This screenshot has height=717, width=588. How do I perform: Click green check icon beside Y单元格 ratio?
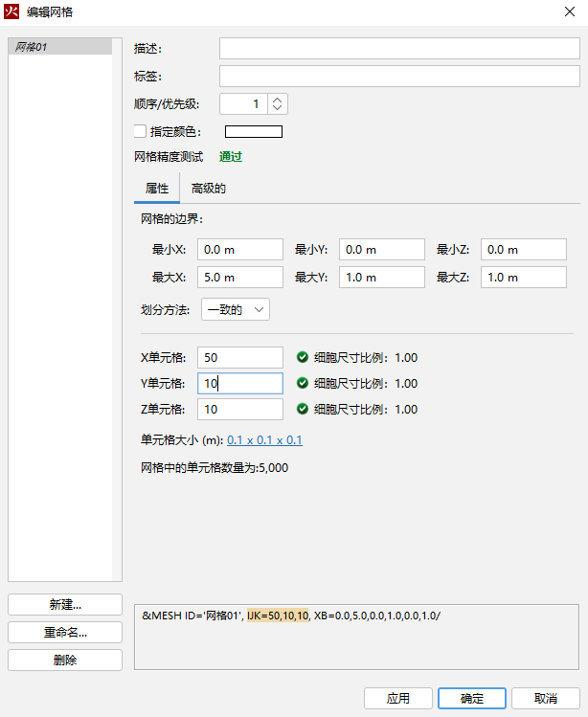303,384
